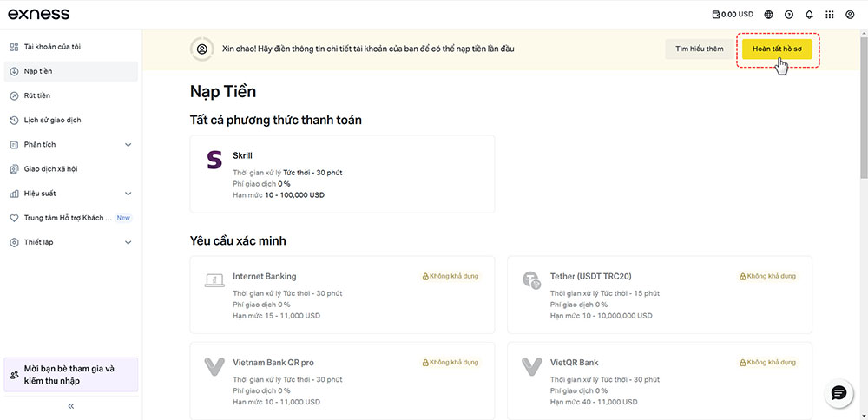
Task: Collapse sidebar with double chevron icon
Action: click(x=71, y=405)
